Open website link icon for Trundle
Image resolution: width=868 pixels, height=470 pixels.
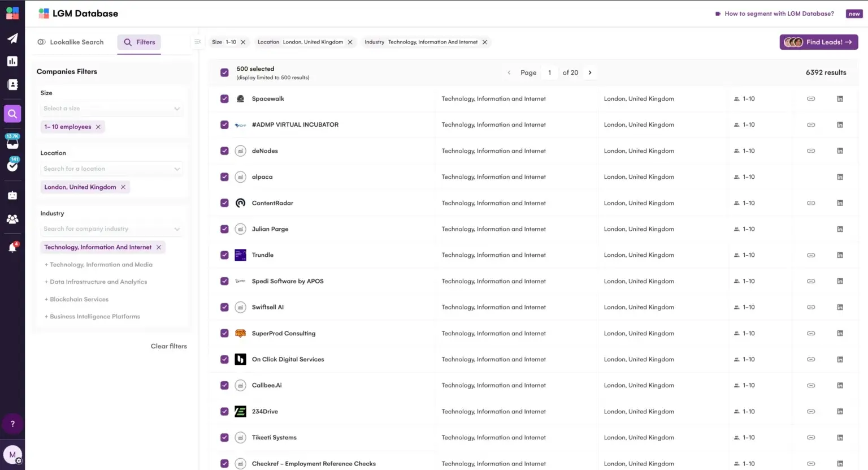click(x=811, y=255)
